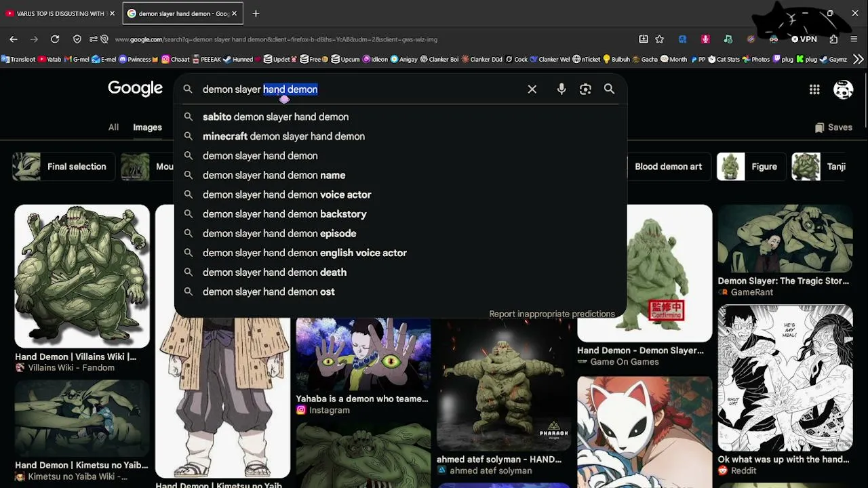Open the Hunned bookmark

point(238,59)
